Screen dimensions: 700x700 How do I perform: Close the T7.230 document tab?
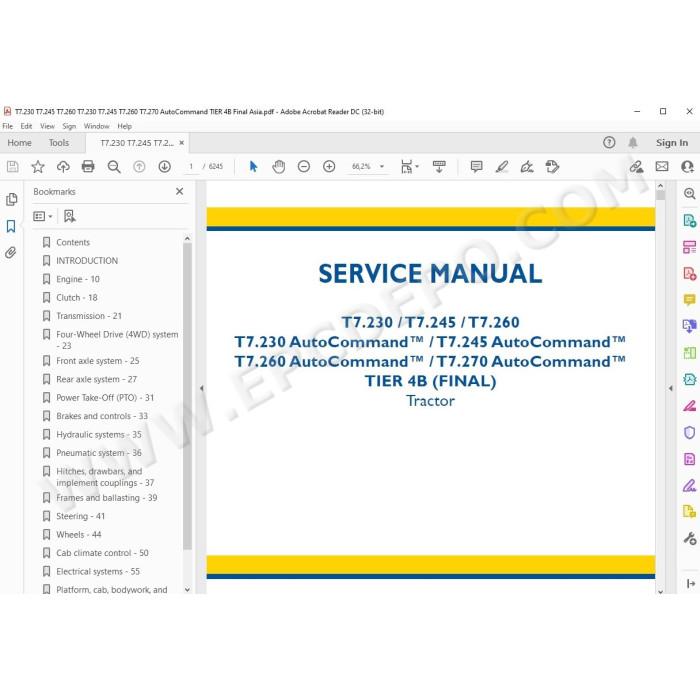[181, 143]
